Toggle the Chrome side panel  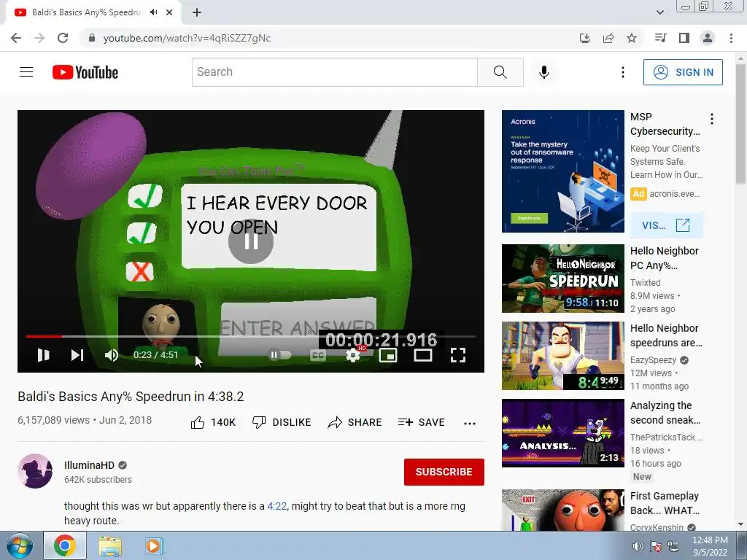pos(684,38)
